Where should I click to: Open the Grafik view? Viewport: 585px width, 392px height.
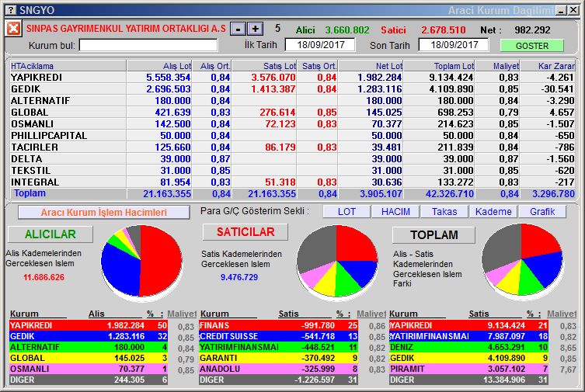(x=542, y=212)
